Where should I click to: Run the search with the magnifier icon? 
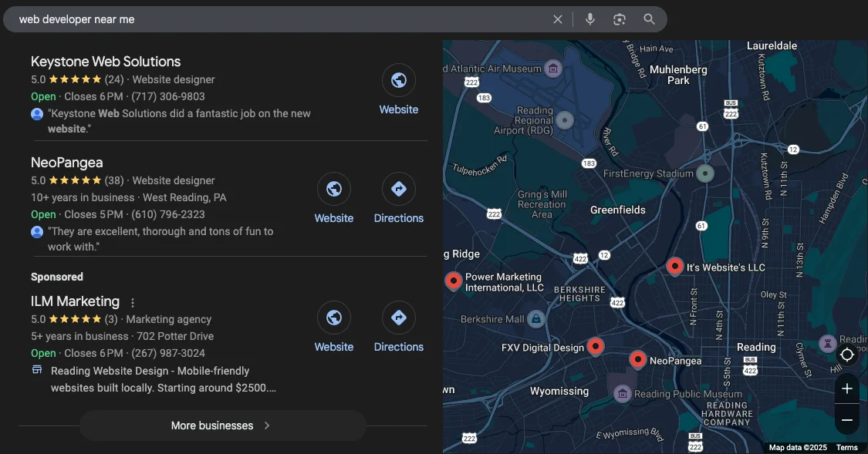pyautogui.click(x=649, y=18)
